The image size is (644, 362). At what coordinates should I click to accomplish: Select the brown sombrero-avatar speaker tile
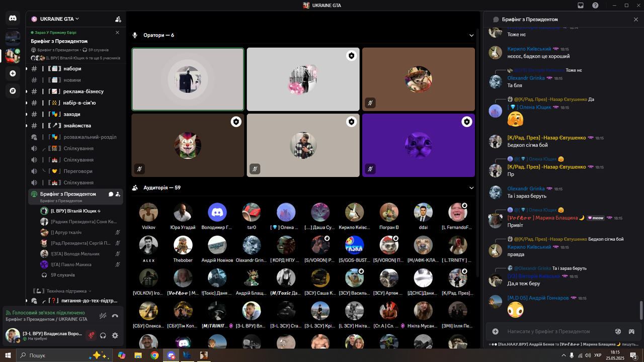(x=419, y=79)
